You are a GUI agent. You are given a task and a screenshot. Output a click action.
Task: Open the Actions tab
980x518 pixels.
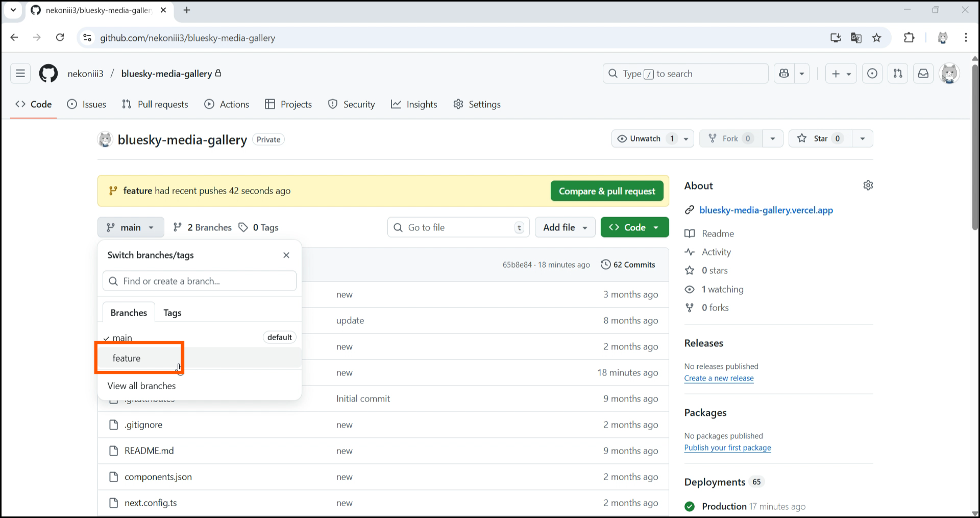click(x=227, y=104)
